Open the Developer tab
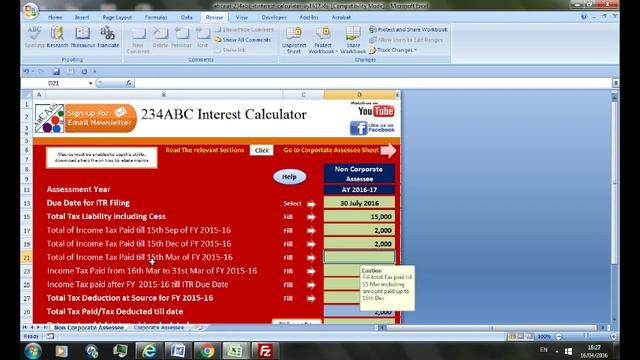 point(274,18)
